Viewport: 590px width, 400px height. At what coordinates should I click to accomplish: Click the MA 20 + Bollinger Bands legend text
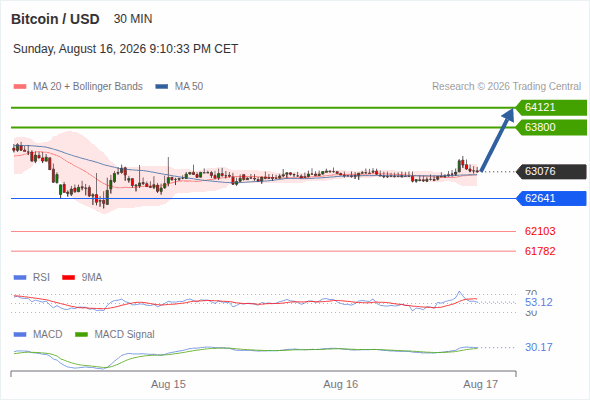pyautogui.click(x=88, y=87)
